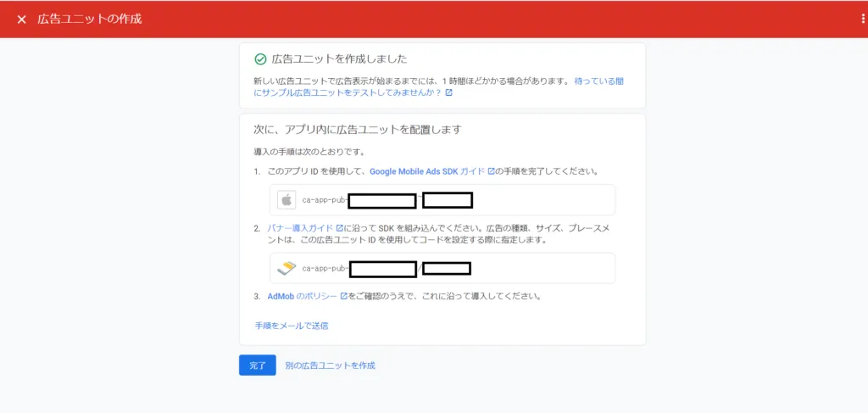Click the Apple platform icon by app ID

(x=287, y=200)
